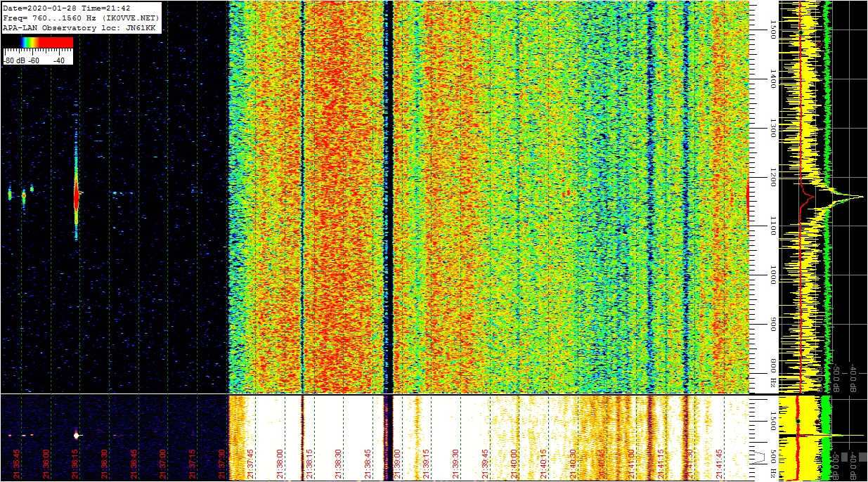This screenshot has height=482, width=868.
Task: Select the 21:35:45 time marker
Action: tap(17, 464)
